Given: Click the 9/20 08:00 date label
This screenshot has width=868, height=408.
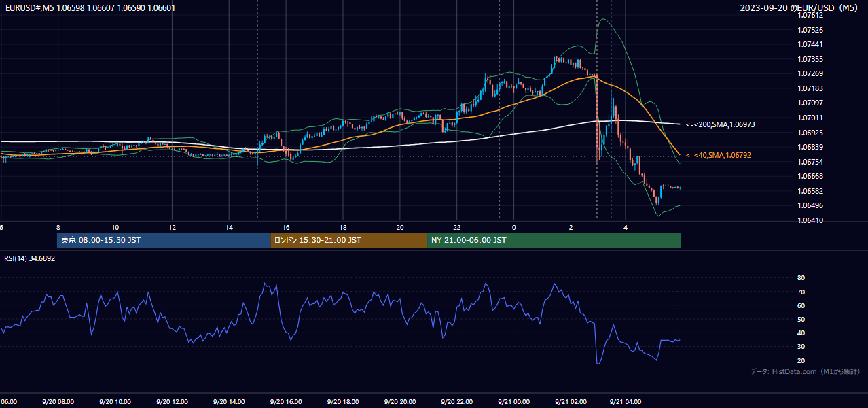Looking at the screenshot, I should click(x=58, y=402).
